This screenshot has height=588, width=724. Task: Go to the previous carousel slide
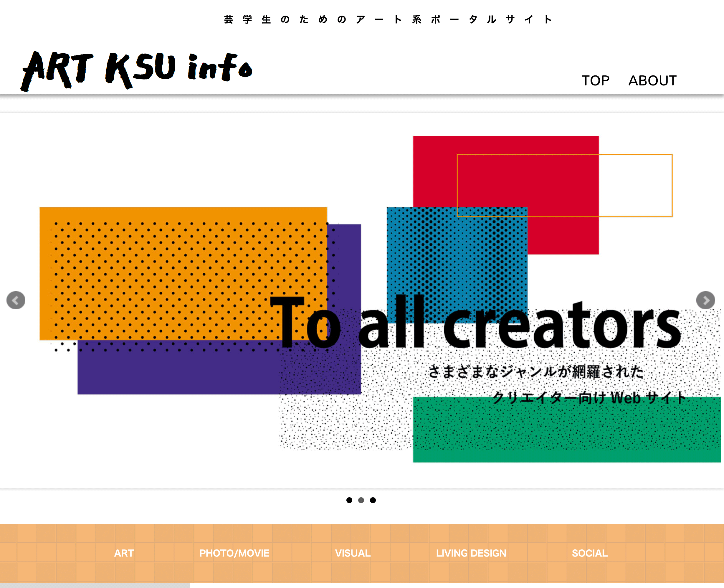click(16, 300)
